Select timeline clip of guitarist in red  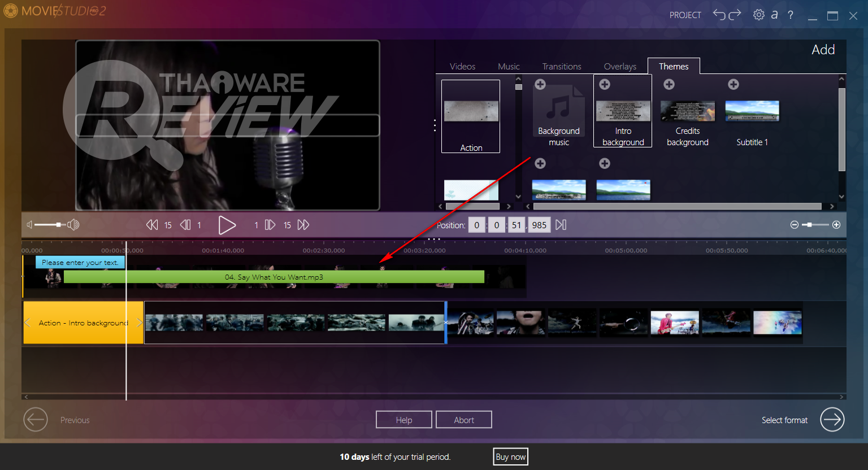coord(675,323)
